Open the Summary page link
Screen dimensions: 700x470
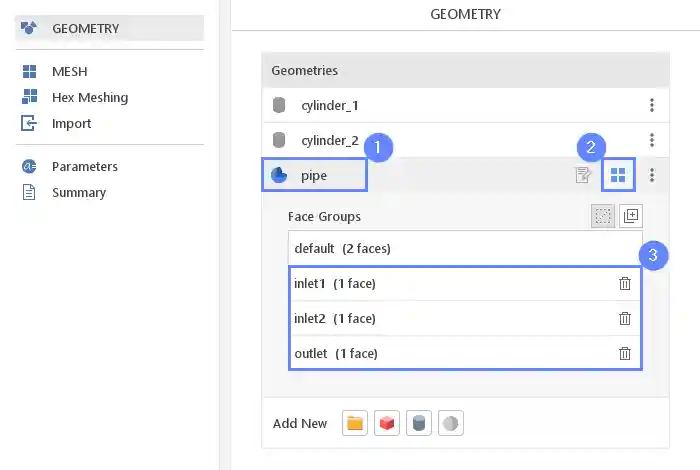click(78, 192)
